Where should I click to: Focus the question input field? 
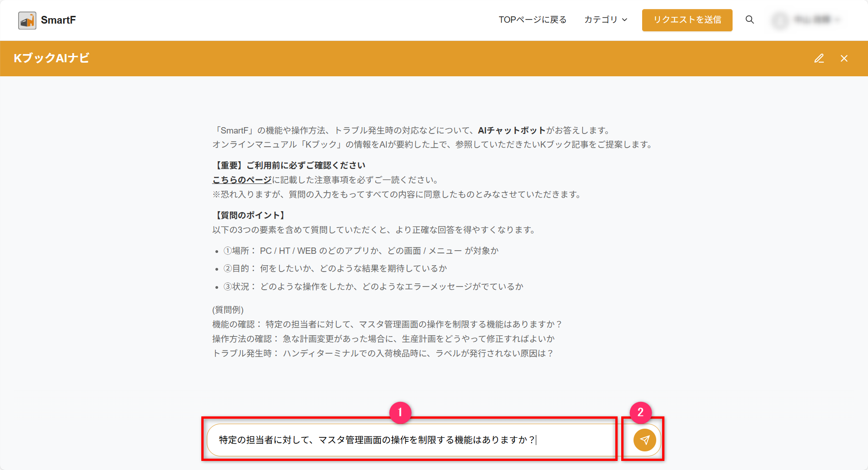click(x=409, y=440)
